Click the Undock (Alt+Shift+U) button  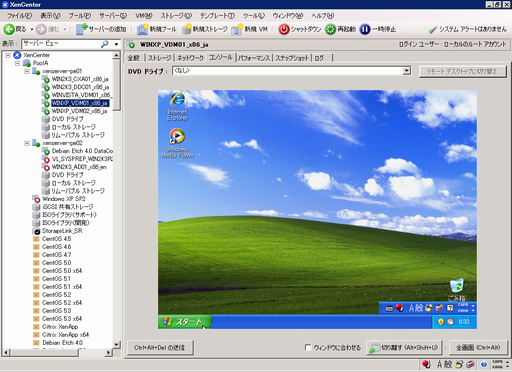[404, 348]
